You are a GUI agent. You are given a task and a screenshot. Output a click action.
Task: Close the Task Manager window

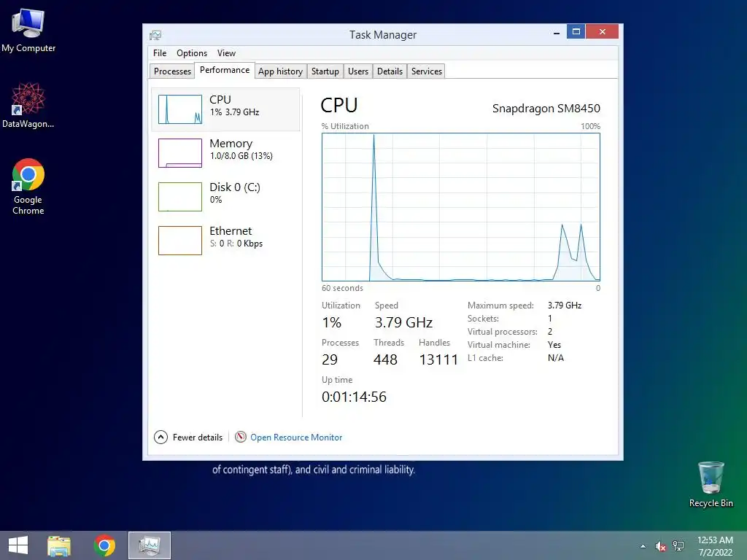click(x=602, y=32)
